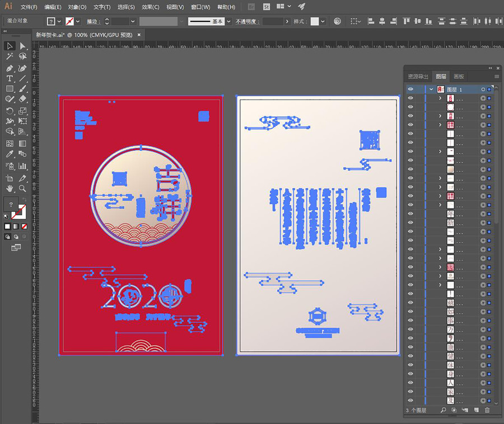
Task: Toggle visibility of the 年 sublayer
Action: [x=410, y=214]
